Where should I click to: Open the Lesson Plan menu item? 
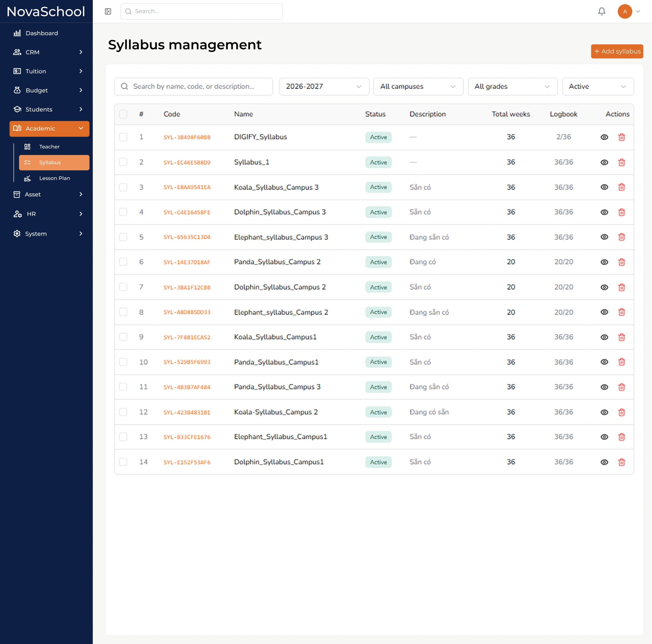(x=54, y=178)
